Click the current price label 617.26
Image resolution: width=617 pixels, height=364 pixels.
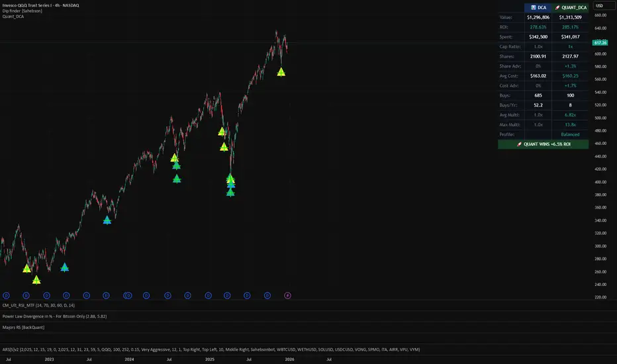(600, 42)
